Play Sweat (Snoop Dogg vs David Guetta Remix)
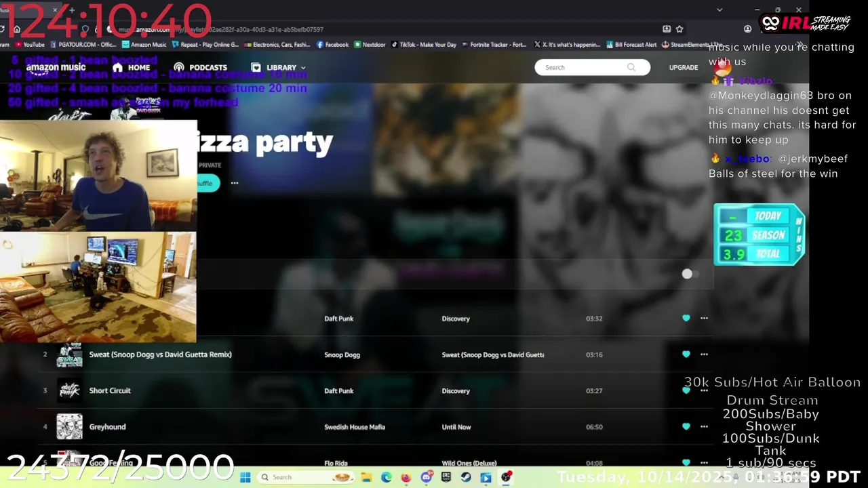 click(160, 354)
